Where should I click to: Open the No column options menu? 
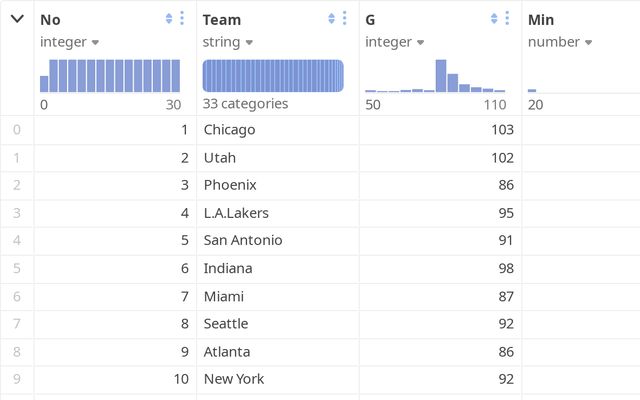[x=181, y=19]
